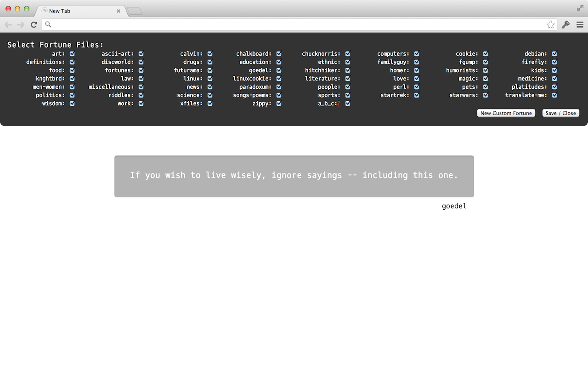Disable the discworld fortune file
The image size is (588, 368).
click(x=141, y=62)
